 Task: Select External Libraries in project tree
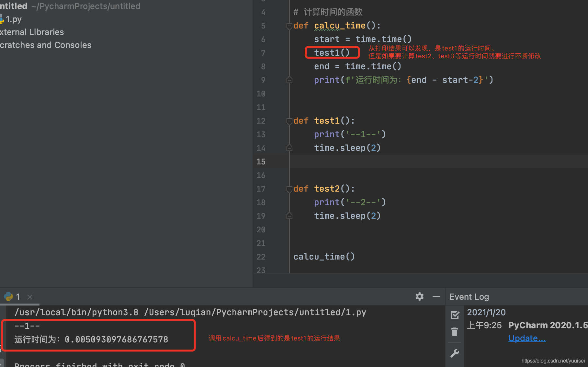32,32
